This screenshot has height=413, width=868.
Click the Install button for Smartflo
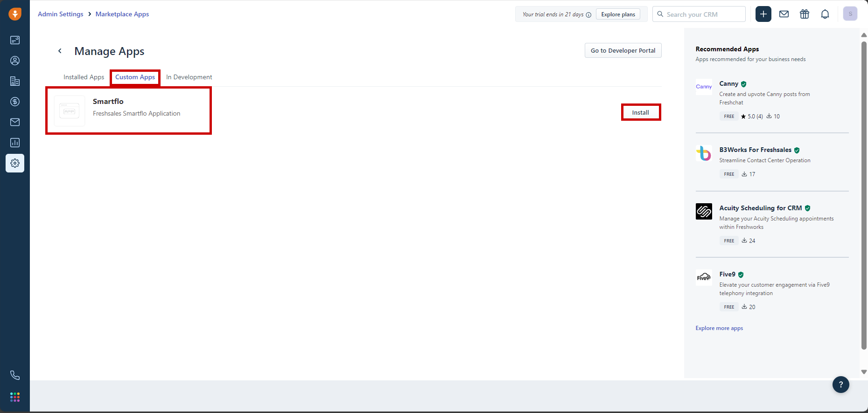click(x=641, y=112)
